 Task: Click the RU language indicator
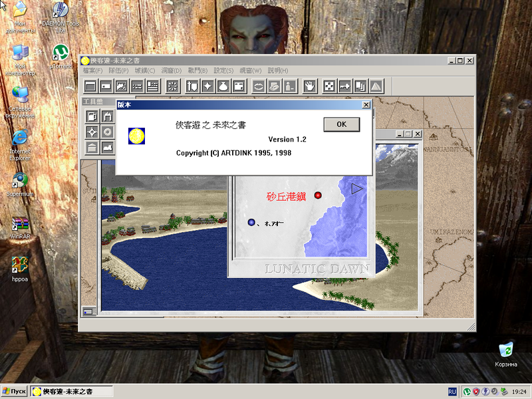pyautogui.click(x=452, y=392)
